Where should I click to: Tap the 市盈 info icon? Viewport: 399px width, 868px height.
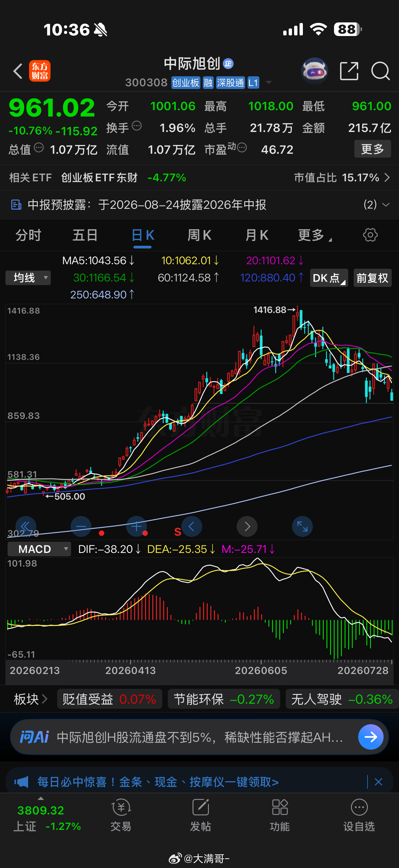[x=242, y=148]
